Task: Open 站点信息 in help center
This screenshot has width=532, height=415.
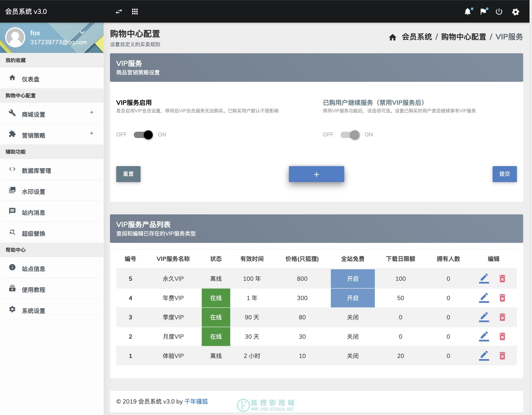Action: pos(52,268)
